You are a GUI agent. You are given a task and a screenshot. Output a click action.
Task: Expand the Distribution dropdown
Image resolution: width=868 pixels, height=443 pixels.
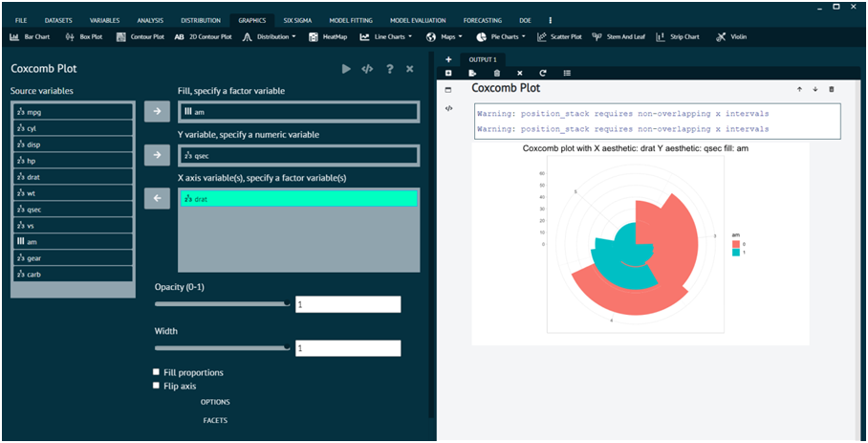[x=269, y=37]
